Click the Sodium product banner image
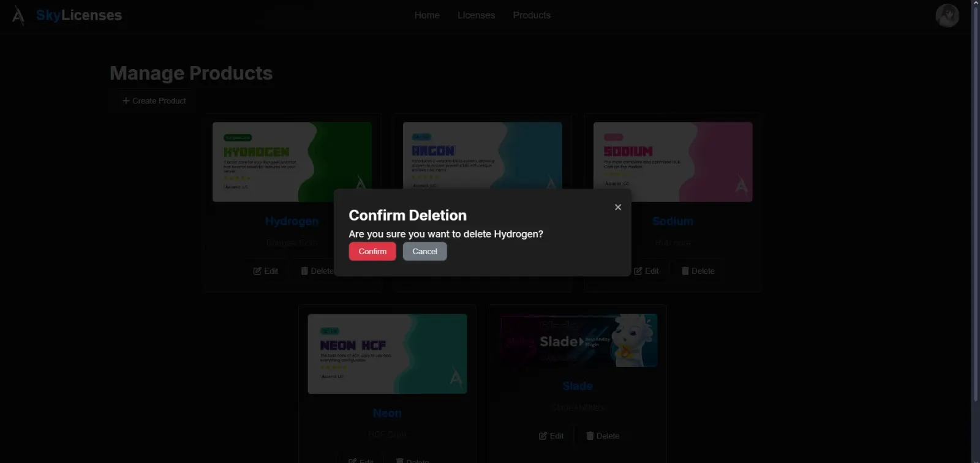980x463 pixels. pyautogui.click(x=673, y=162)
